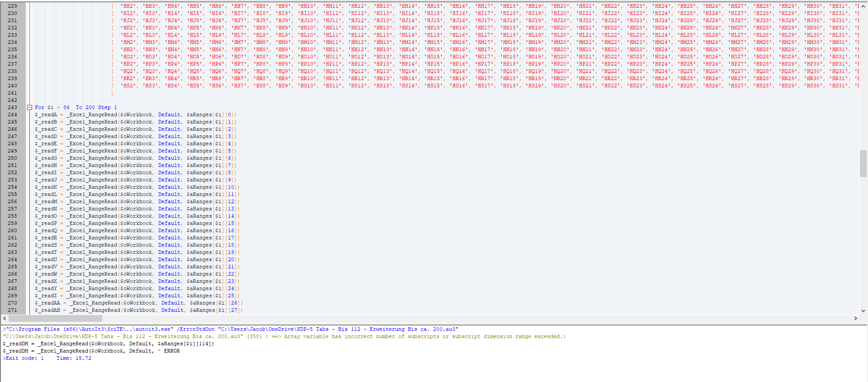Click the vertical scrollbar thumb in the editor
Viewport: 868px width, 382px height.
point(863,163)
